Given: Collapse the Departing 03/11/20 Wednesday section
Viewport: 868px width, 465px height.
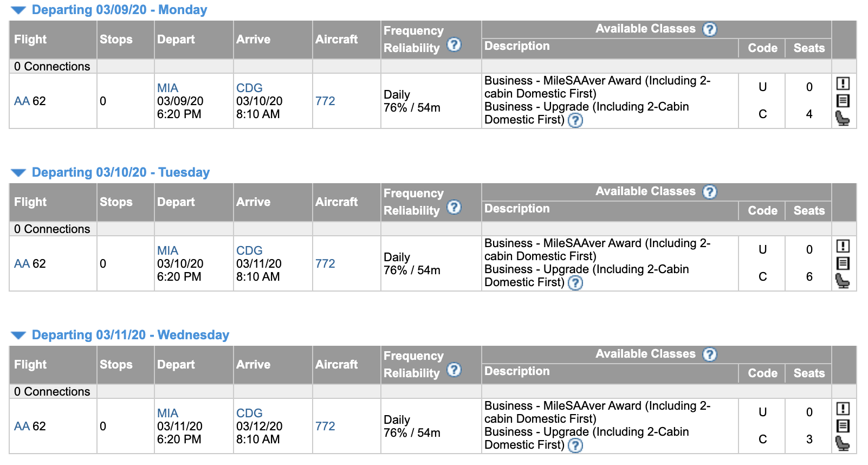Looking at the screenshot, I should [x=18, y=335].
